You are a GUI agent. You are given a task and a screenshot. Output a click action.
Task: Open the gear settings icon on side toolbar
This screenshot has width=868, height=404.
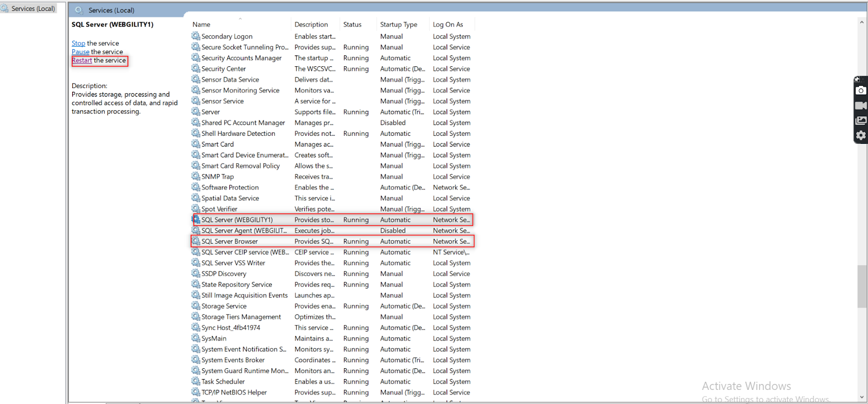(861, 135)
